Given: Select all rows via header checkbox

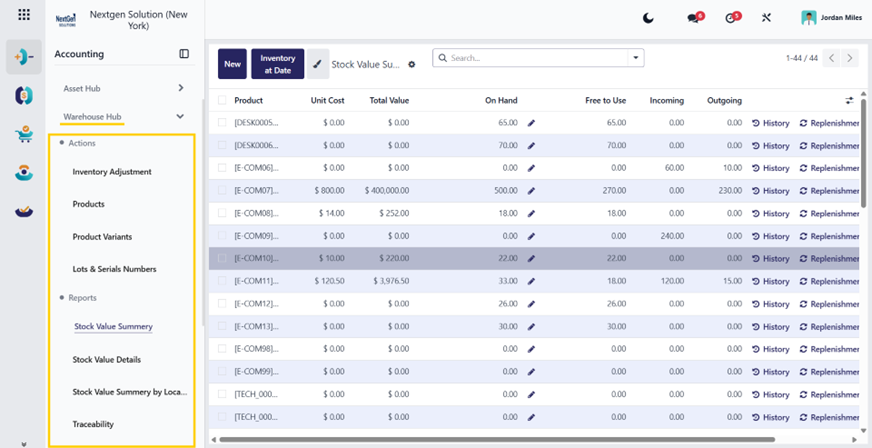Looking at the screenshot, I should point(222,100).
